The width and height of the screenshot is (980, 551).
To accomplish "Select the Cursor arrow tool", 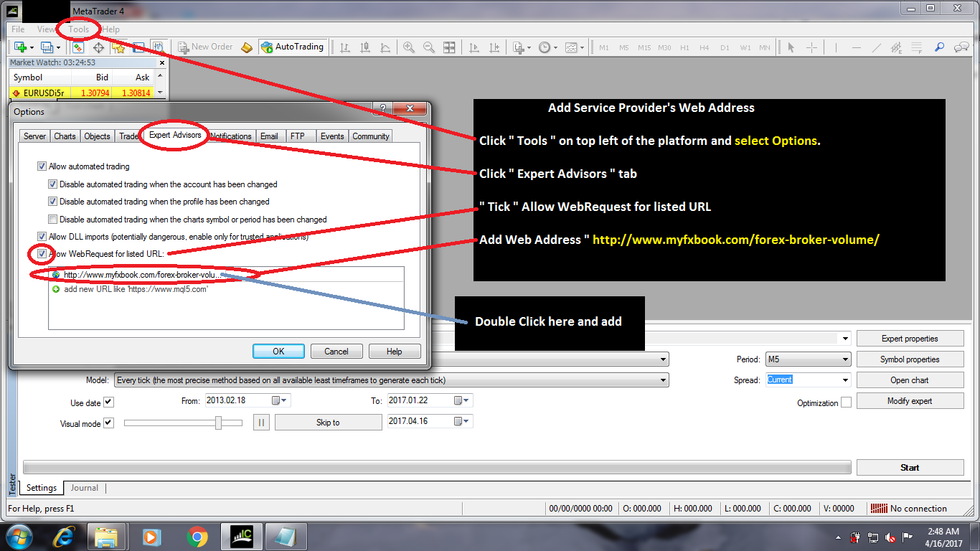I will click(791, 47).
